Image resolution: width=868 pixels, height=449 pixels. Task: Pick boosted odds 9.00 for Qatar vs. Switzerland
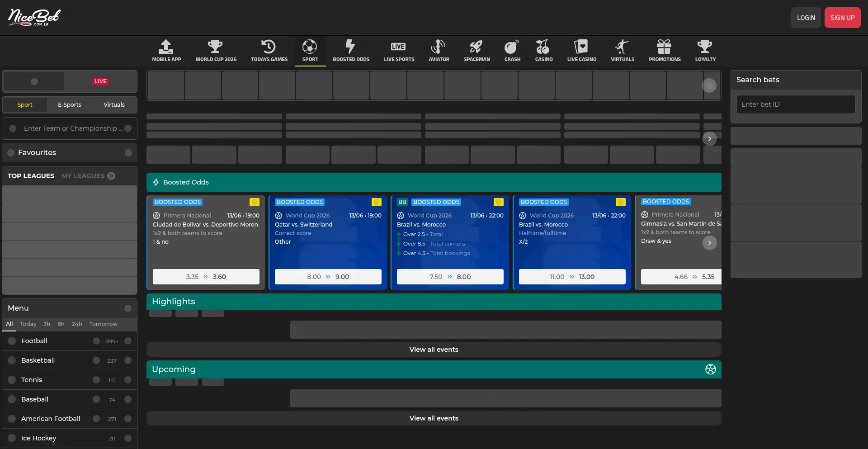pos(328,277)
